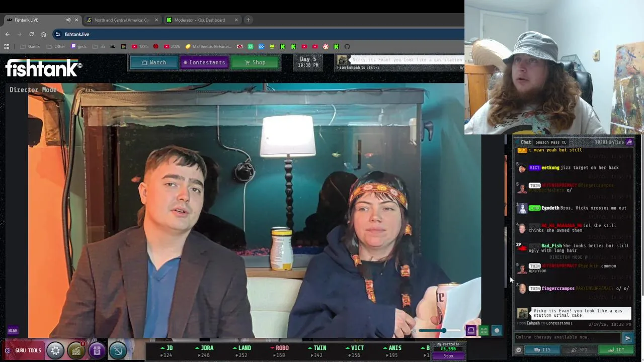Viewport: 644px width, 362px height.
Task: Close the Fishtank LIVE browser tab
Action: (76, 20)
